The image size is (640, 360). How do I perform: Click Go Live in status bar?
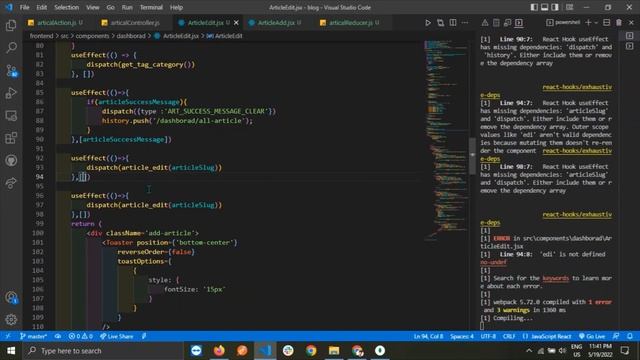point(592,336)
